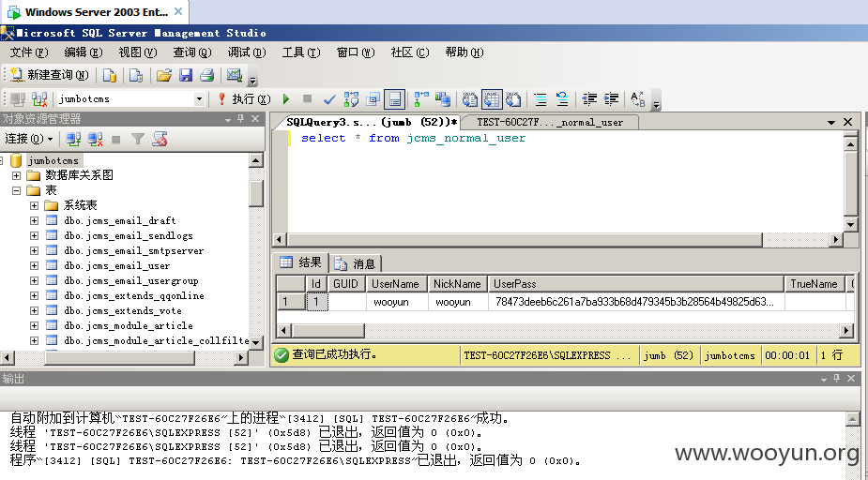
Task: Open the 文件 (File) menu
Action: click(29, 52)
